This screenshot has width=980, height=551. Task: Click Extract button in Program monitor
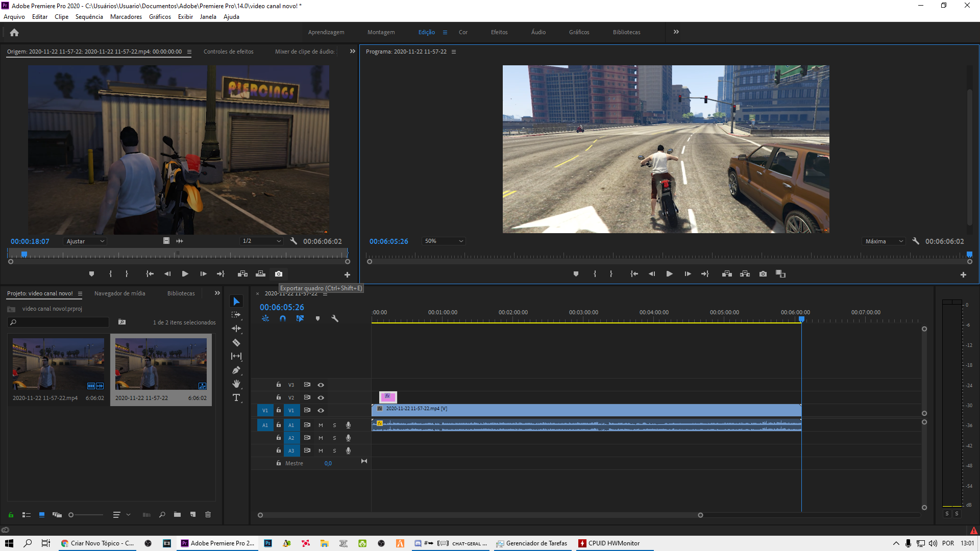745,274
